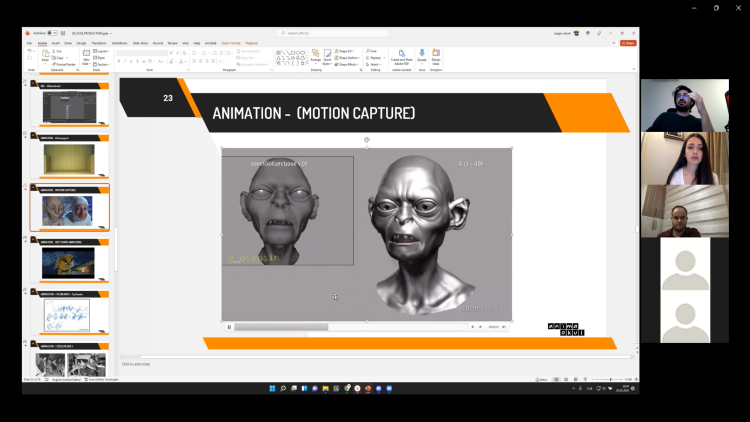Open Quick Styles gallery
The width and height of the screenshot is (750, 422).
click(x=327, y=56)
